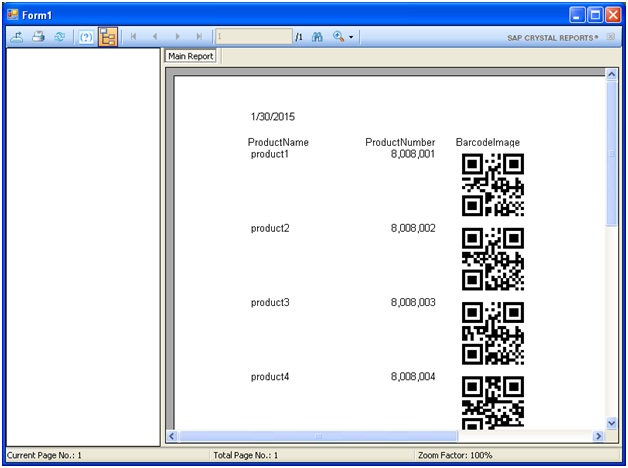Click Current Page No. status text

point(44,455)
